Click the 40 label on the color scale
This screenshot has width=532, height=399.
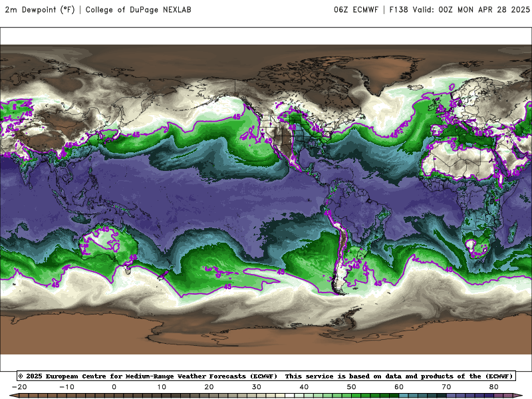coord(304,387)
